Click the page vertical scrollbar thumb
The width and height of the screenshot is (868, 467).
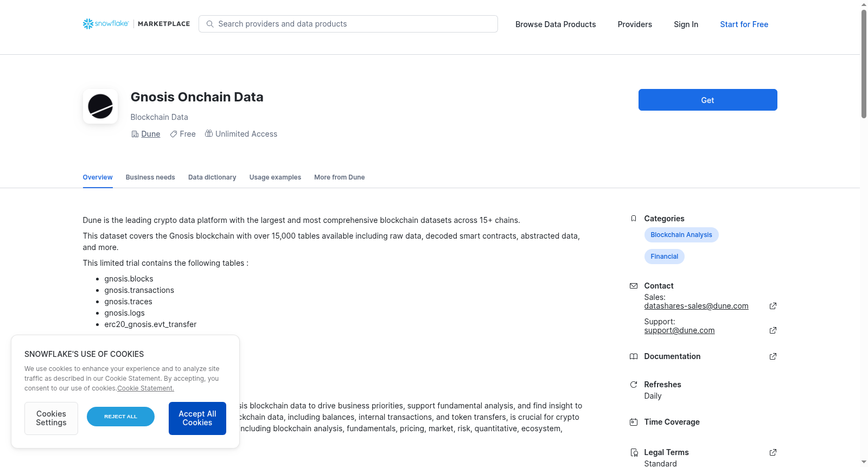tap(864, 63)
